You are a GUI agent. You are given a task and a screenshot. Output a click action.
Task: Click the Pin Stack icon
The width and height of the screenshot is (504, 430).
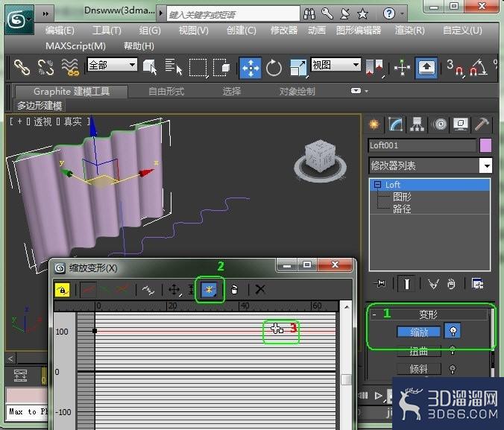[x=380, y=284]
